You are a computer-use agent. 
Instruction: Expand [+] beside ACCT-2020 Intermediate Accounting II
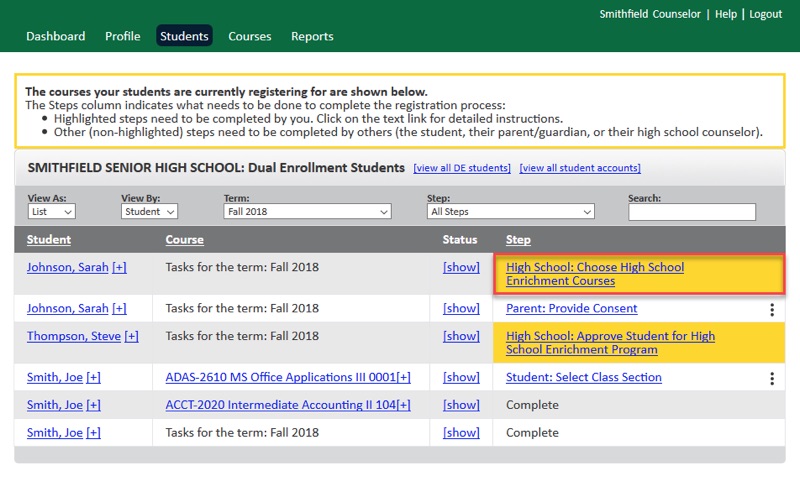coord(403,406)
